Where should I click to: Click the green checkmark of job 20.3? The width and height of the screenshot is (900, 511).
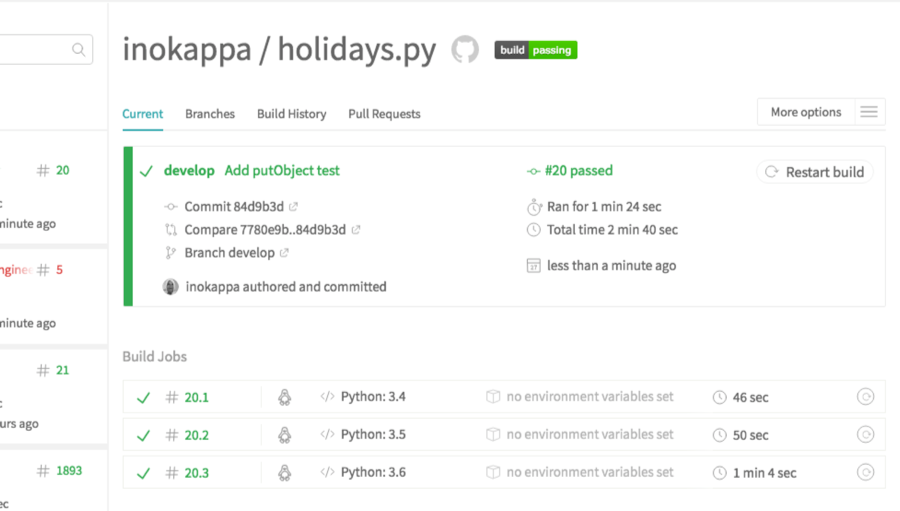pyautogui.click(x=143, y=473)
